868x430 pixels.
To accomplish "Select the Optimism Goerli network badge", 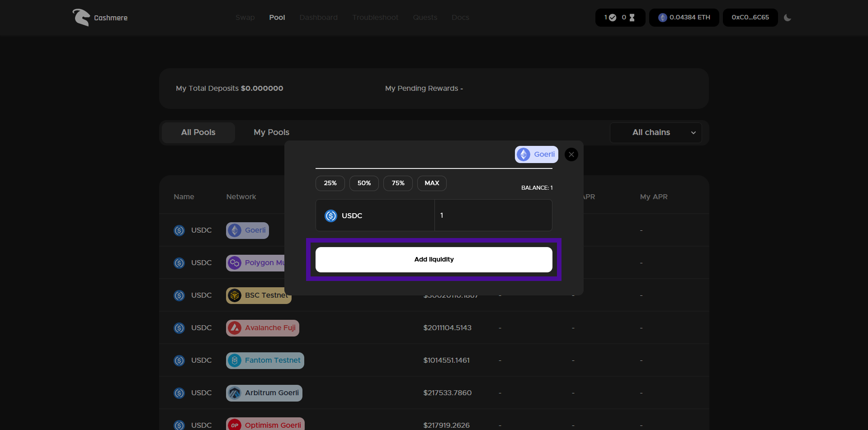I will pos(265,425).
